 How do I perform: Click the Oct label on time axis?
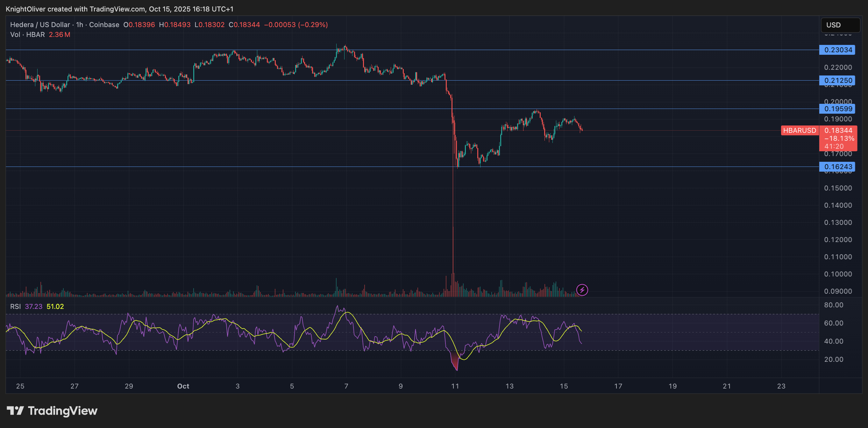(x=183, y=386)
